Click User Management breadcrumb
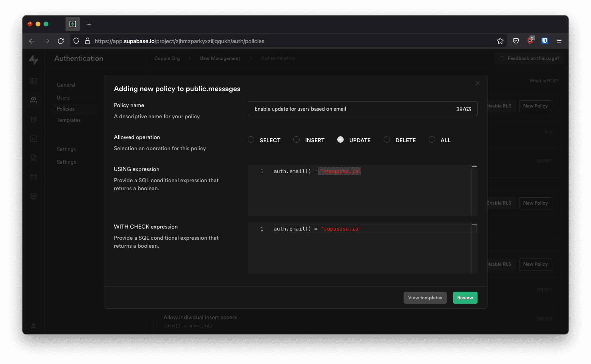591x364 pixels. pos(220,58)
